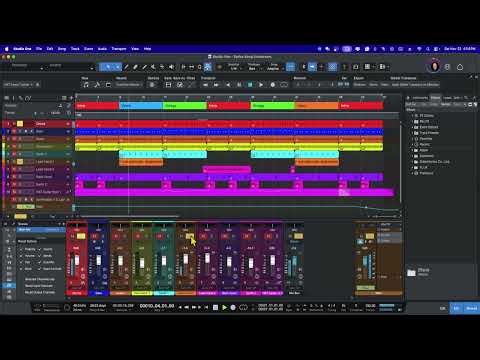Toggle the Input Controls recall option checkbox
The width and height of the screenshot is (480, 360).
point(40,268)
